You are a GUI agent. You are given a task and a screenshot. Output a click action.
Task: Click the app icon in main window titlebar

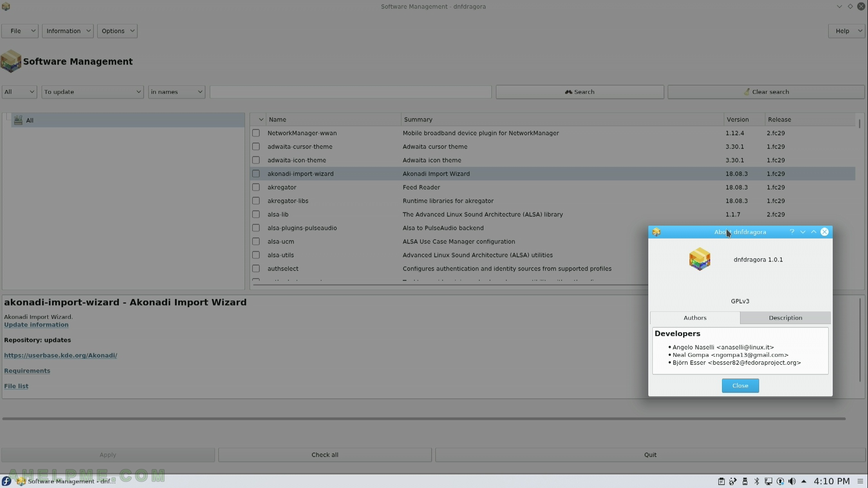point(6,6)
